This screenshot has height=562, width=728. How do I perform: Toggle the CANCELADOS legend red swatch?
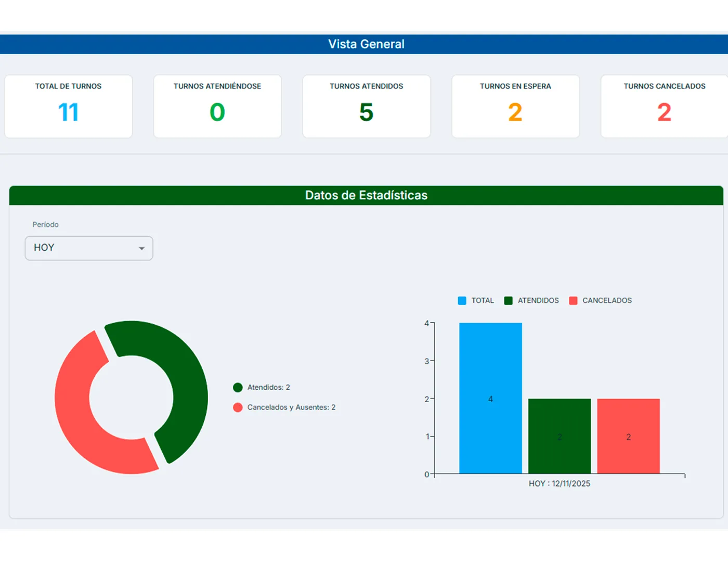click(x=573, y=301)
